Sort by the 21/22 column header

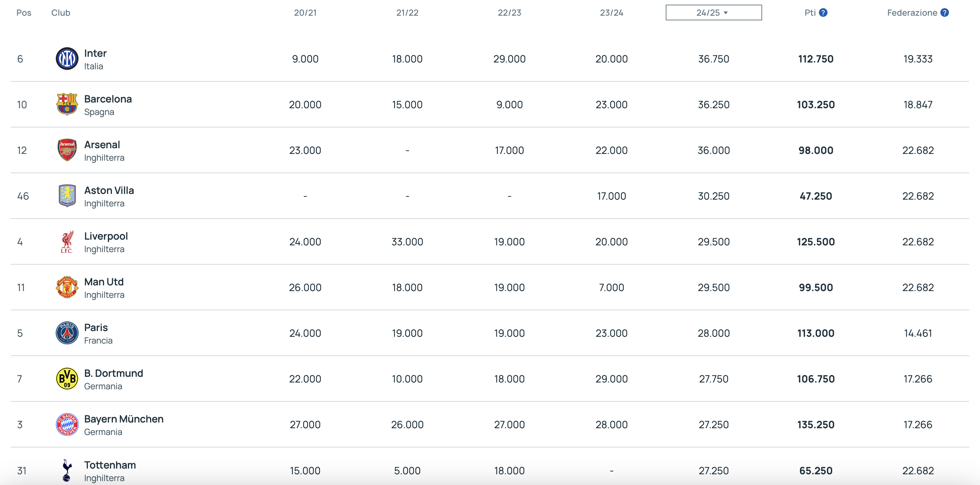coord(407,12)
